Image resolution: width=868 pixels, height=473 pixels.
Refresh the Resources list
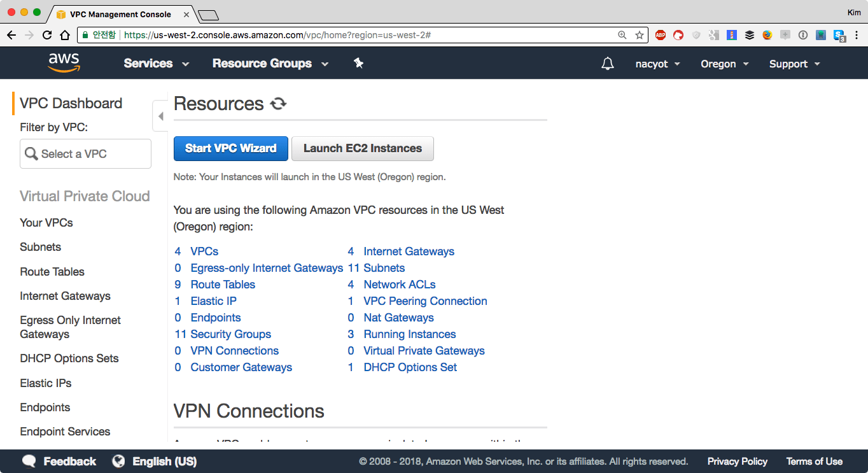278,104
